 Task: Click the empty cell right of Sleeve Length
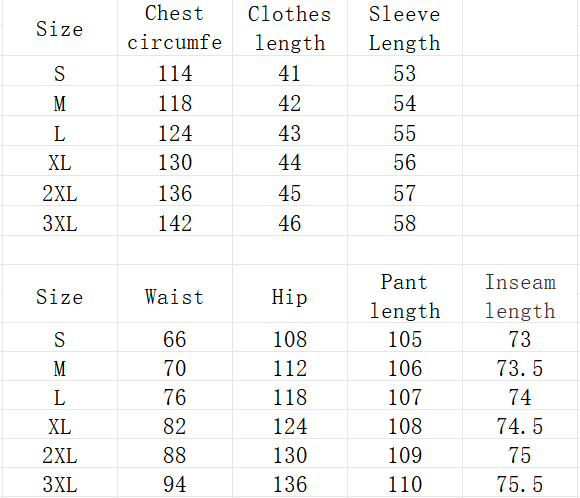pyautogui.click(x=520, y=28)
